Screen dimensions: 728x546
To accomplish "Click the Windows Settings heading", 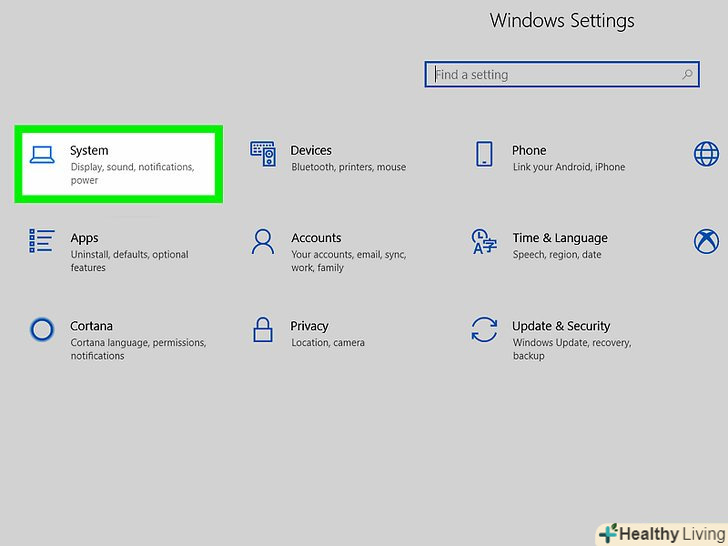I will [562, 21].
